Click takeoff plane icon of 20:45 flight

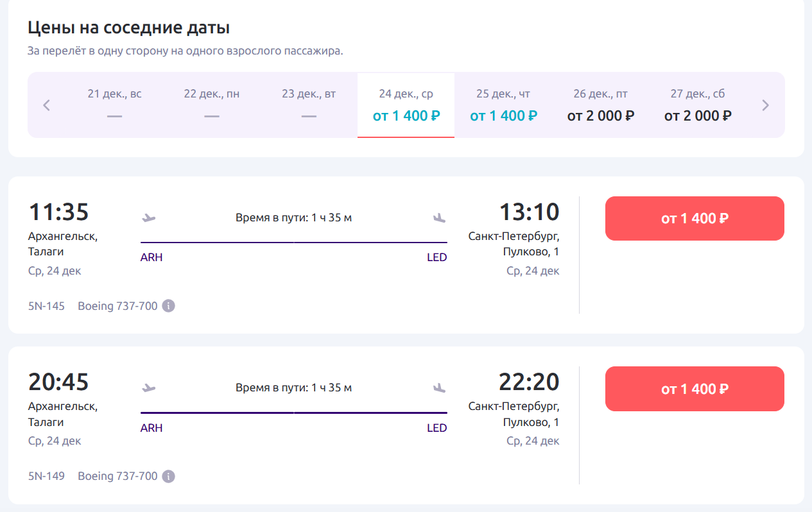pyautogui.click(x=149, y=388)
